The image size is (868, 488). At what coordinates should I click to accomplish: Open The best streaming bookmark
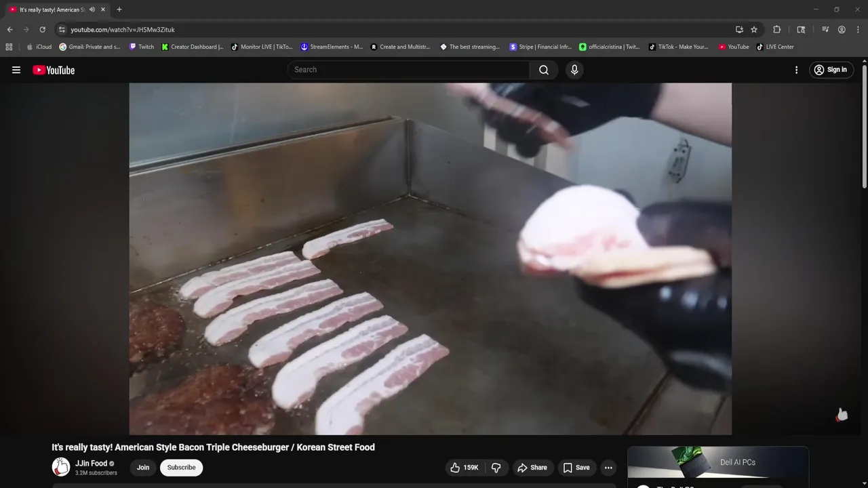click(x=470, y=47)
